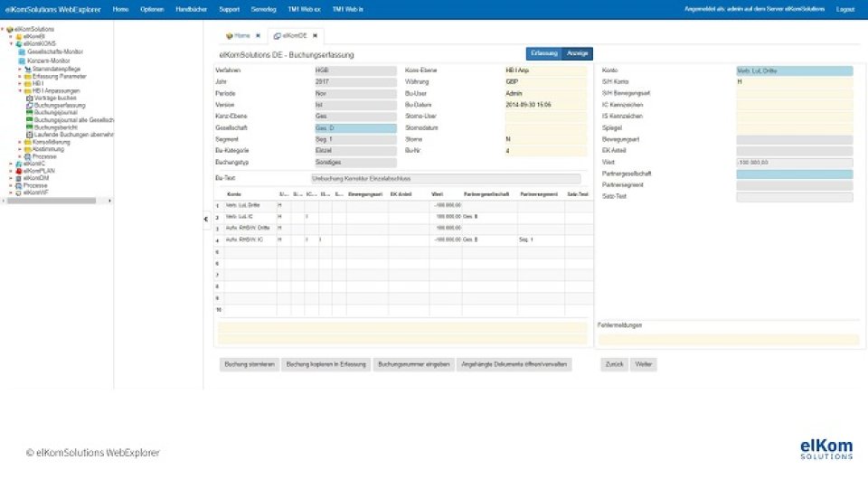Click the Partnergesellschaft input field
The image size is (868, 488).
pos(794,174)
